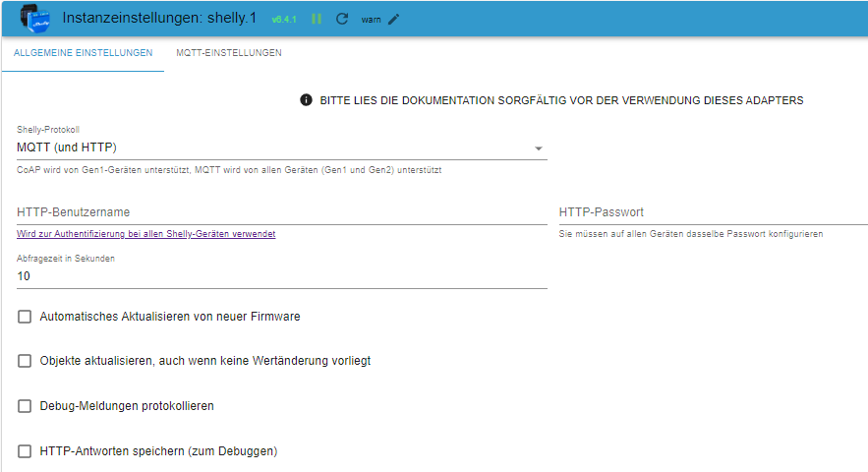Pause the shelly.1 instance
The image size is (868, 472).
(x=317, y=19)
